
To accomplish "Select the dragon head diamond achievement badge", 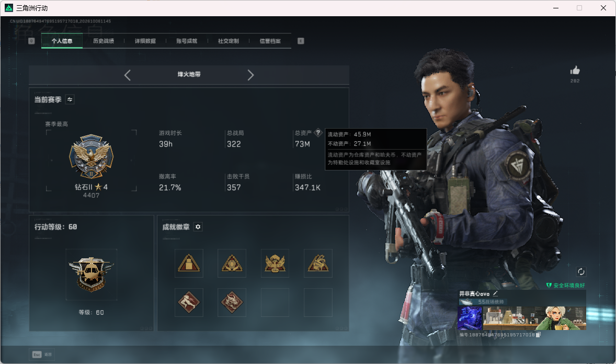I will pos(232,302).
